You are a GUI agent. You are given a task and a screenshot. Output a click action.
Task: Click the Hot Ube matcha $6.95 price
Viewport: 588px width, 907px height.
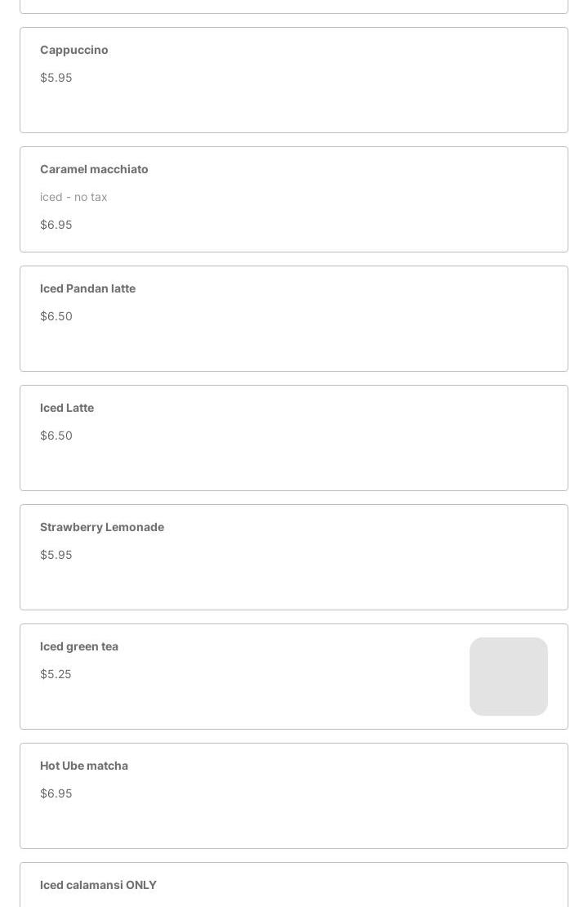(56, 793)
